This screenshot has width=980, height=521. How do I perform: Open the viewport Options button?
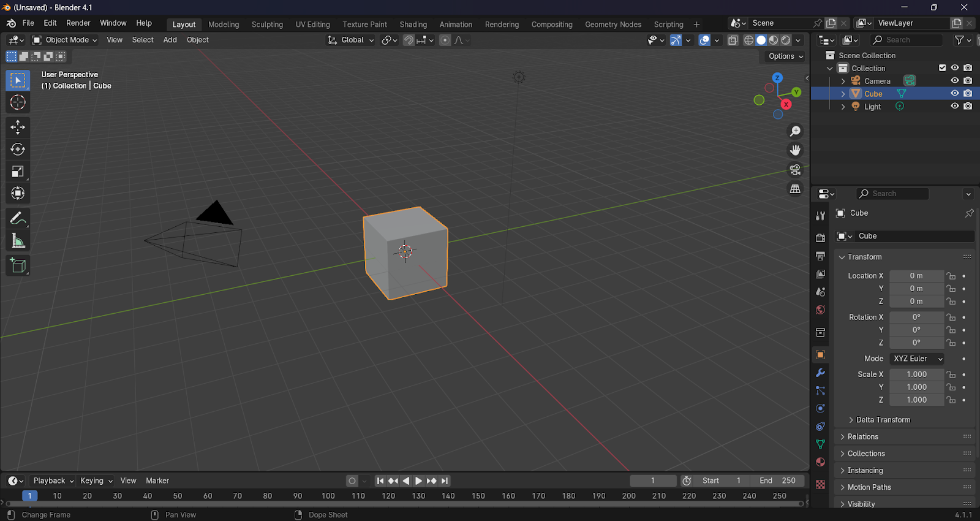pyautogui.click(x=786, y=56)
